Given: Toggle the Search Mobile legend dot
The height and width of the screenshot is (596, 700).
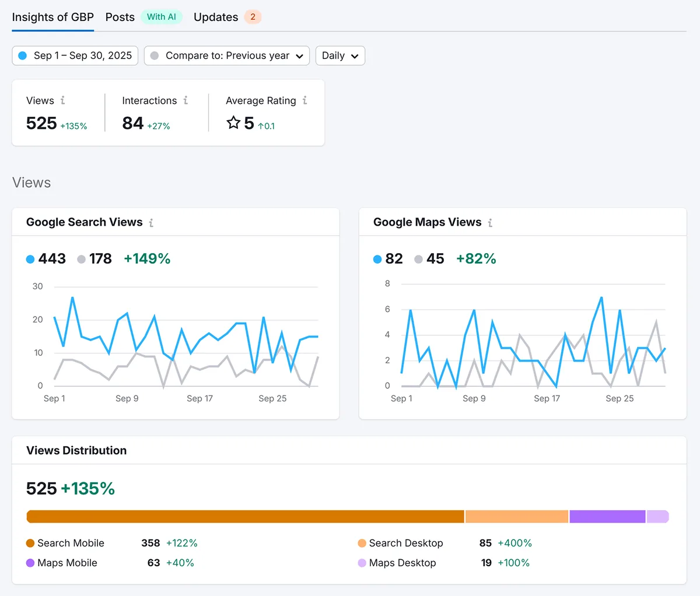Looking at the screenshot, I should coord(30,543).
